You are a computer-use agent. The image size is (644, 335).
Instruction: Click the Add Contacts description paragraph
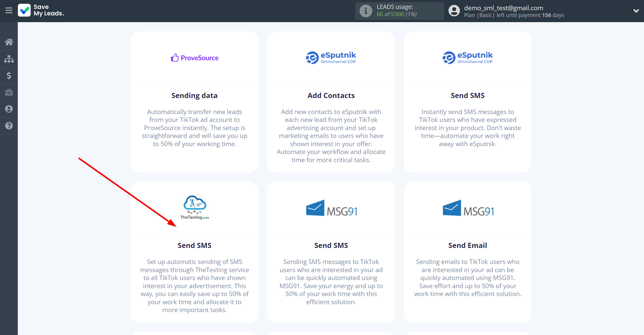coord(331,136)
